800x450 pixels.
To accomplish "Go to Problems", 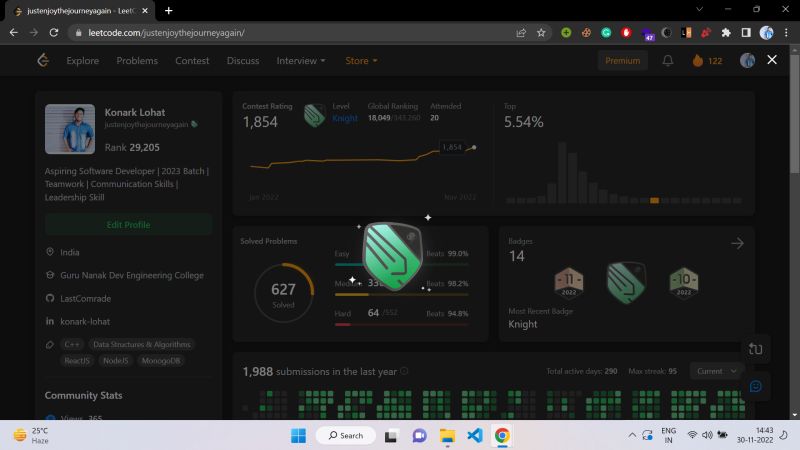I will pyautogui.click(x=137, y=60).
